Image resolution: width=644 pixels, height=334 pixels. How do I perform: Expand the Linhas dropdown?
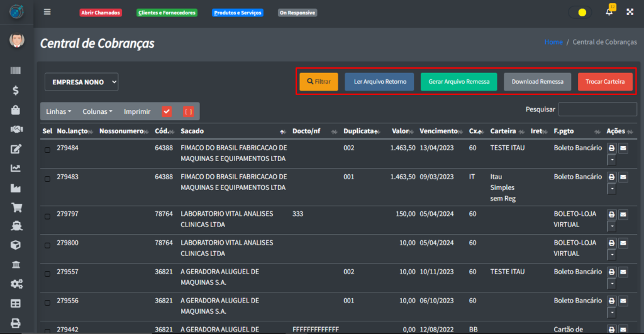[58, 111]
